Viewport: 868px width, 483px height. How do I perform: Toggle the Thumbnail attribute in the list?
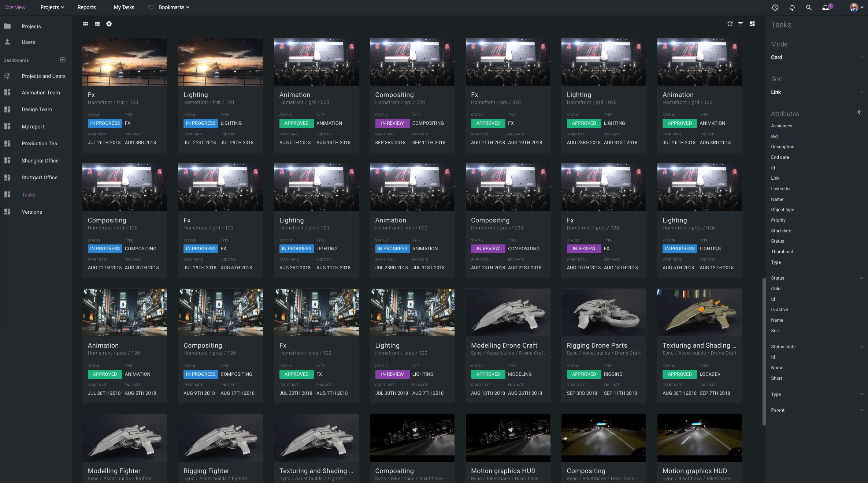[782, 252]
